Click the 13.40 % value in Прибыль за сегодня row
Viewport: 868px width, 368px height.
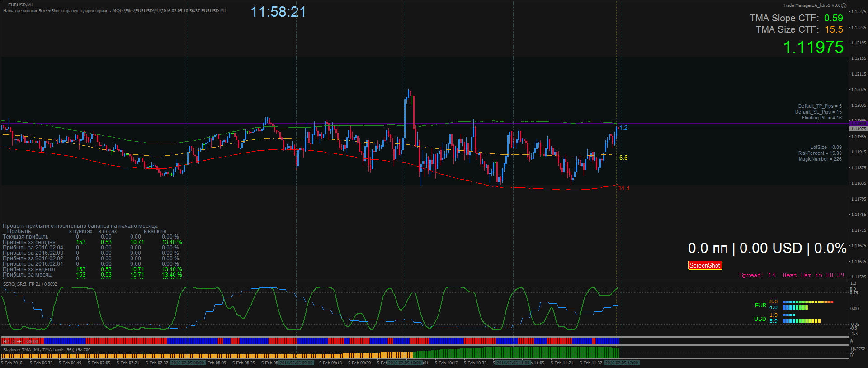pos(172,242)
